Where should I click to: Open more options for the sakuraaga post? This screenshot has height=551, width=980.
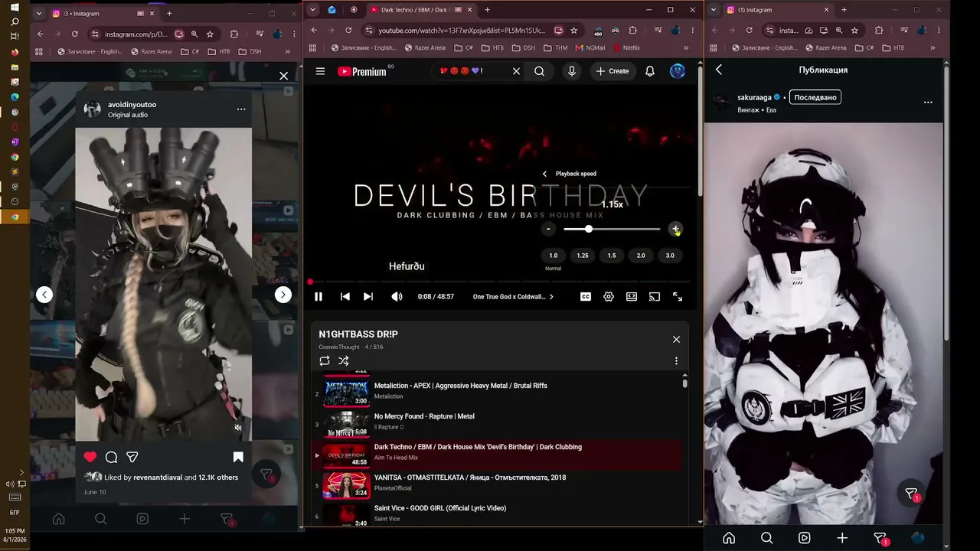coord(928,102)
